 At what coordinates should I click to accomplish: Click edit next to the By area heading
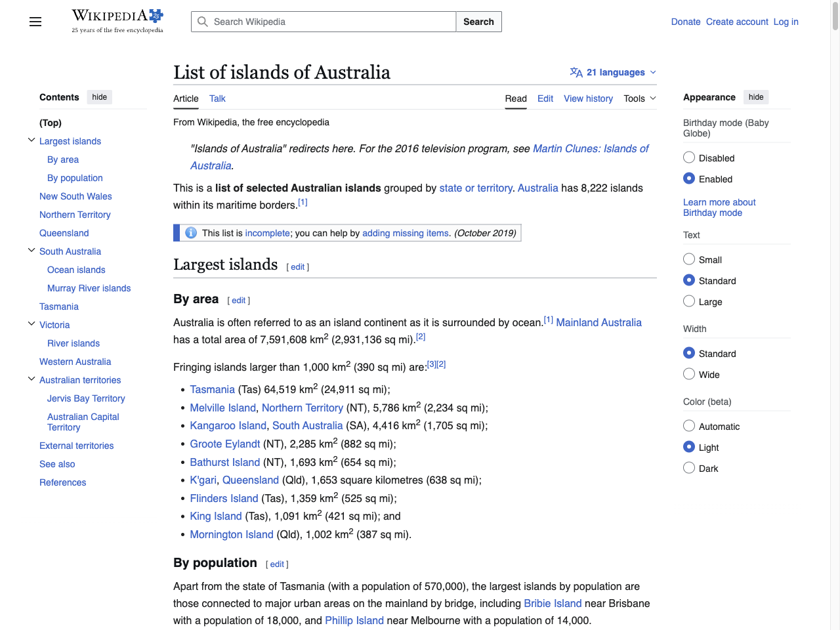[x=238, y=300]
